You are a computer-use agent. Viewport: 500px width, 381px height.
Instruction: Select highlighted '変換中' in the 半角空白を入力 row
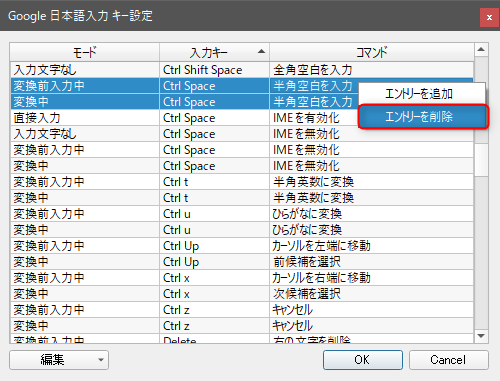[85, 102]
